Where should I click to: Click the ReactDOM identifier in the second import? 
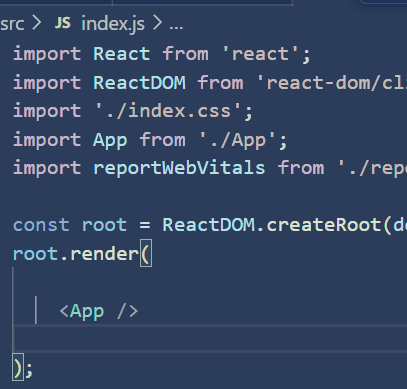coord(139,82)
